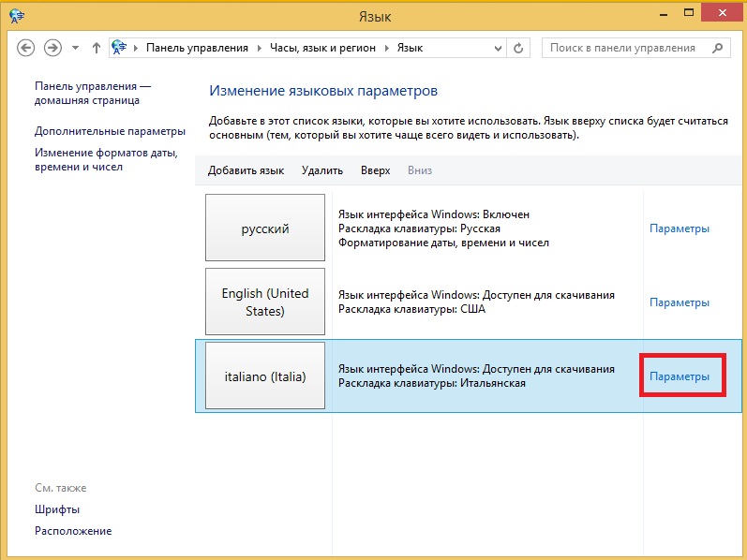Focus the control panel search field
This screenshot has height=560, width=747.
pyautogui.click(x=636, y=48)
